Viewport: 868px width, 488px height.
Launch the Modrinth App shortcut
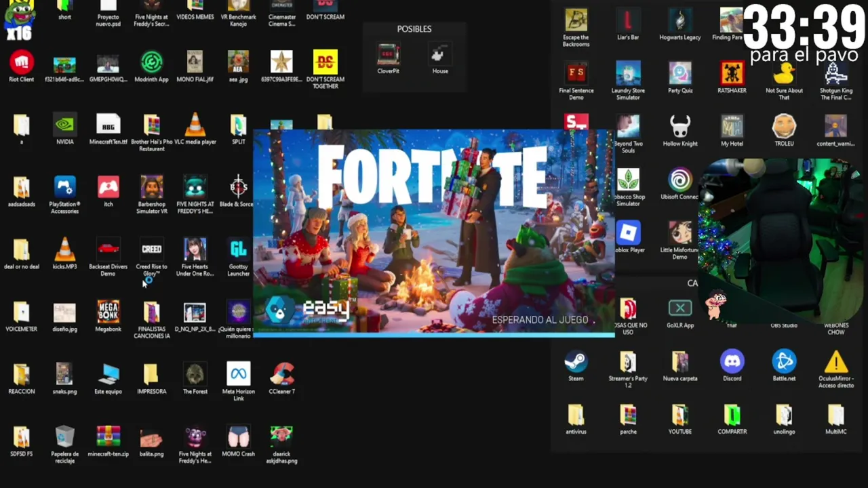(x=151, y=63)
